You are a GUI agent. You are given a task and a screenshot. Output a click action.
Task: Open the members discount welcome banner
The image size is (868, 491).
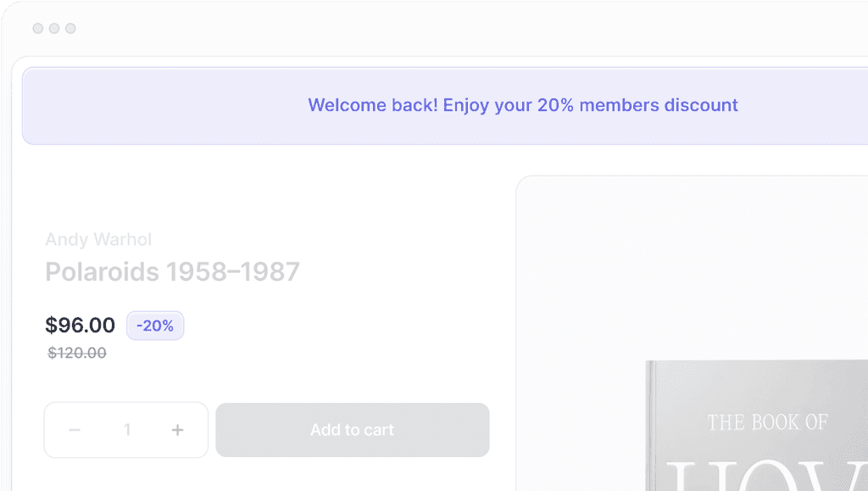coord(523,105)
